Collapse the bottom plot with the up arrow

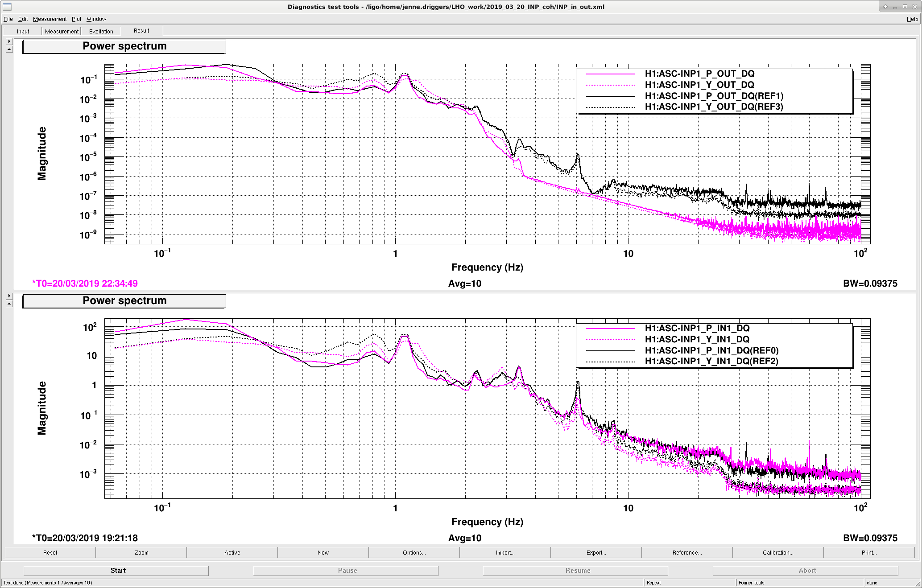(x=9, y=304)
